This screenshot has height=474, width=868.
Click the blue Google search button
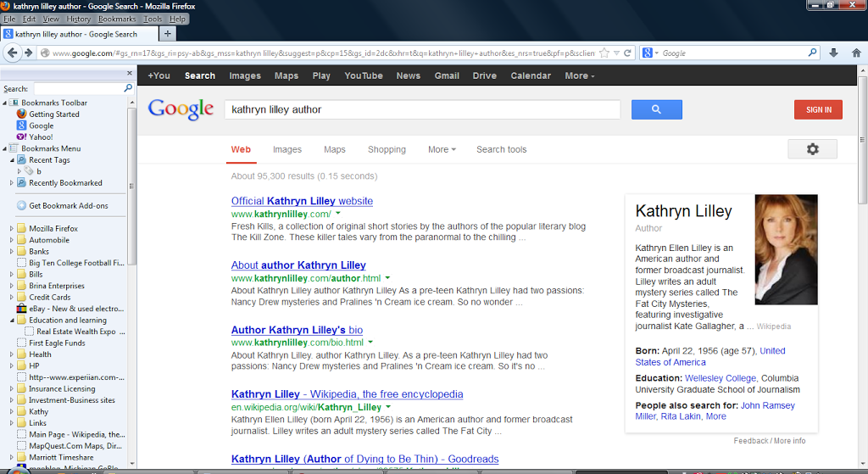[x=657, y=109]
